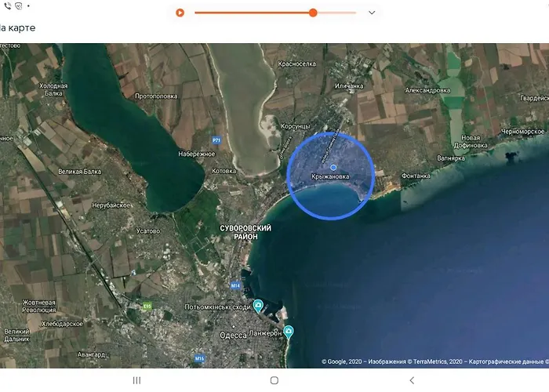Click the P71 road badge
This screenshot has height=392, width=549.
click(x=216, y=140)
